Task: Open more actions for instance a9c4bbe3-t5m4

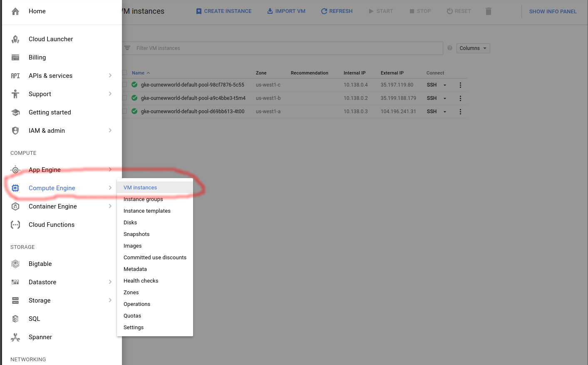Action: 460,98
